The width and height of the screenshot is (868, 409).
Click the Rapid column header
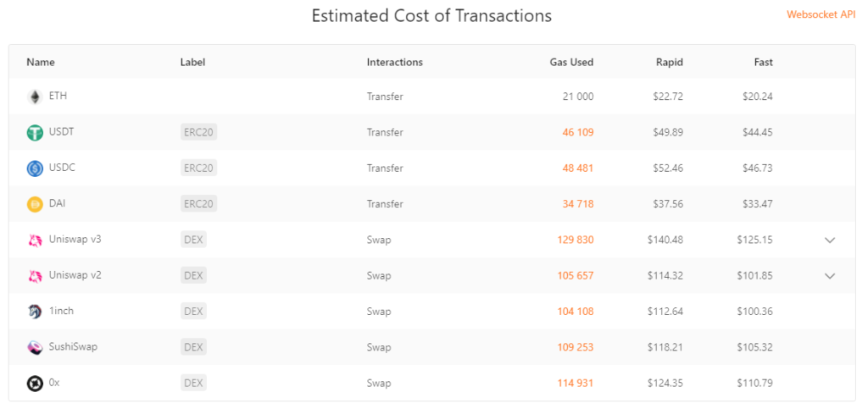[x=669, y=63]
